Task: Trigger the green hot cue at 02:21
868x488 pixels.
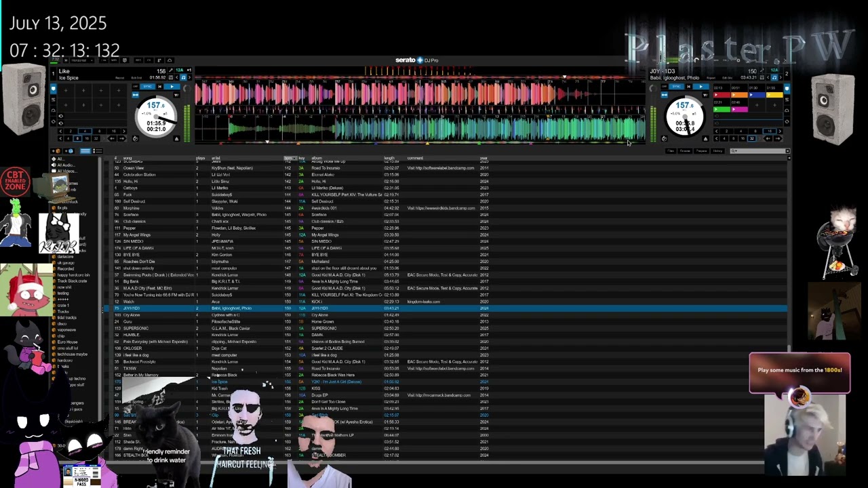Action: coord(722,109)
